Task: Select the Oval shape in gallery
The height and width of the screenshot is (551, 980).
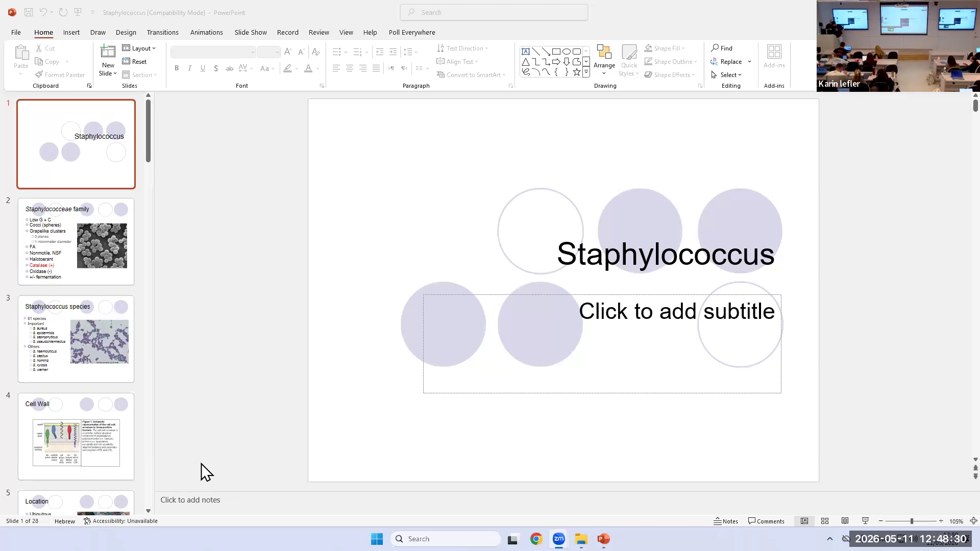Action: point(567,52)
